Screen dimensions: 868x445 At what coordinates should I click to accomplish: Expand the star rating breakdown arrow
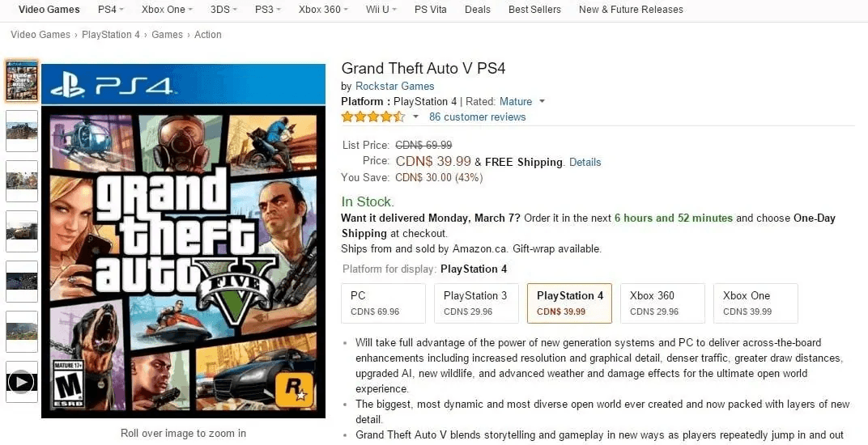(416, 117)
